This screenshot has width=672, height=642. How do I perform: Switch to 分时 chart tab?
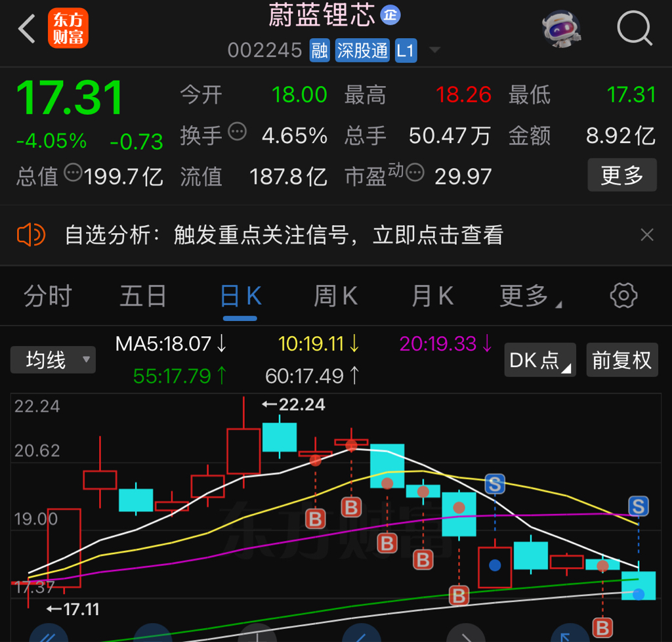47,296
